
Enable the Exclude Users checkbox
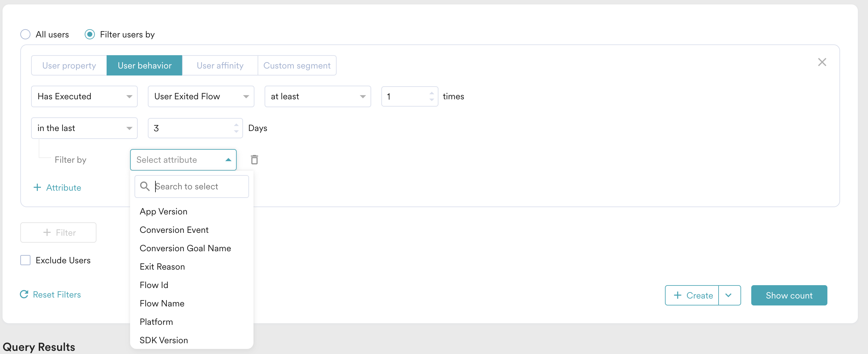[x=25, y=260]
